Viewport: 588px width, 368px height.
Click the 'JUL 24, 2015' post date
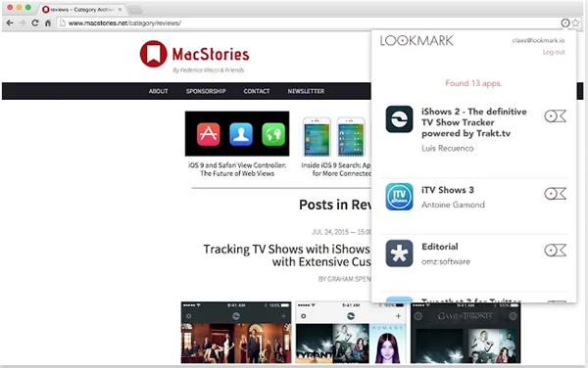(x=330, y=232)
